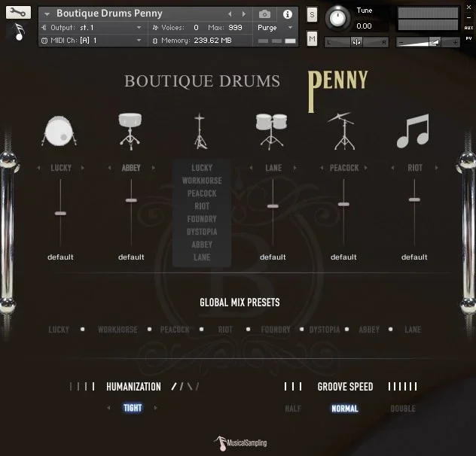Select previous kick preset left of LUCKY
Viewport: 476px width, 456px height.
[x=38, y=168]
